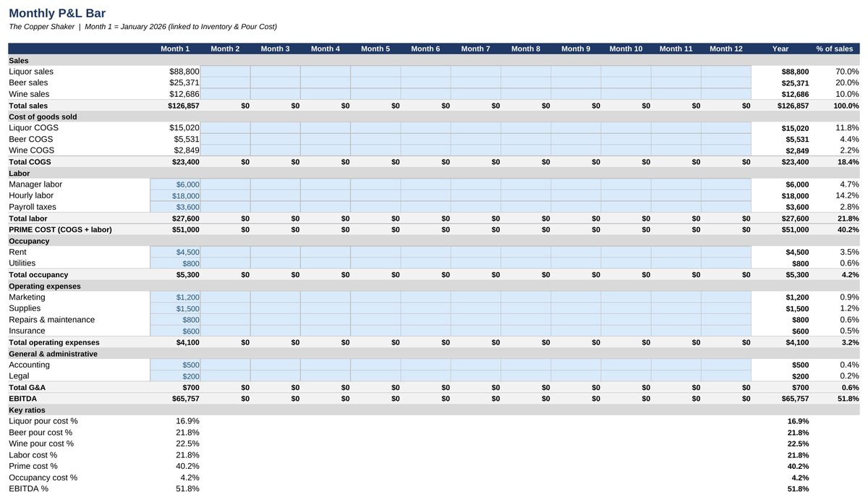Click the Monthly P&L Bar title
868x500 pixels.
(57, 12)
